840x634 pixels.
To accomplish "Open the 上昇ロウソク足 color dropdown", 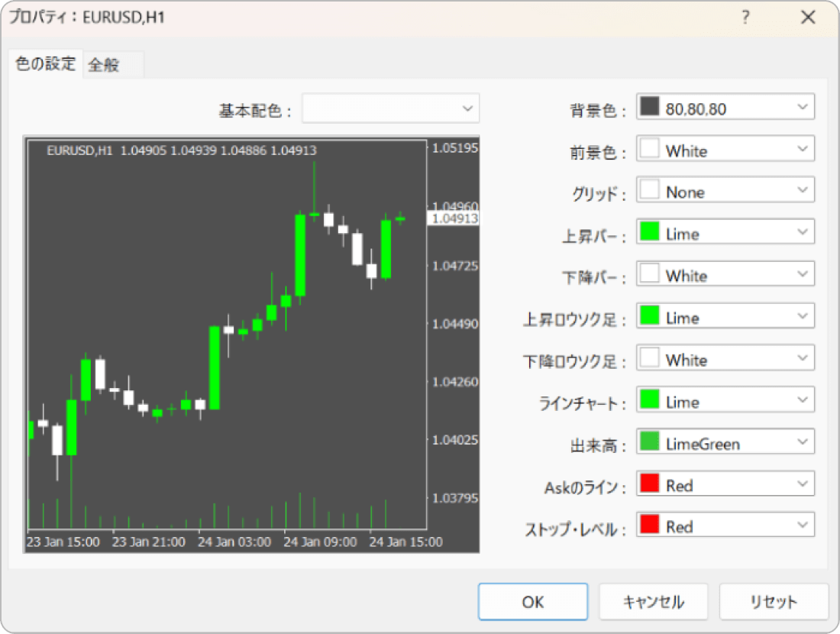I will (x=725, y=316).
